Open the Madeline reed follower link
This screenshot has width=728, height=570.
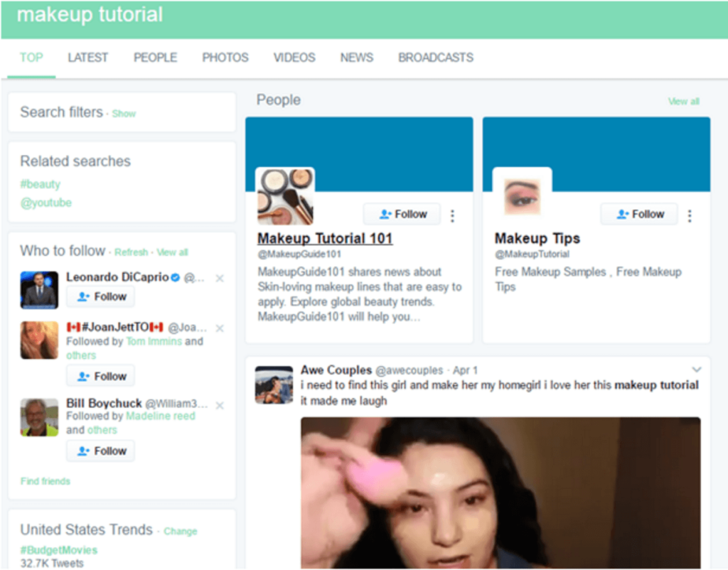point(161,416)
